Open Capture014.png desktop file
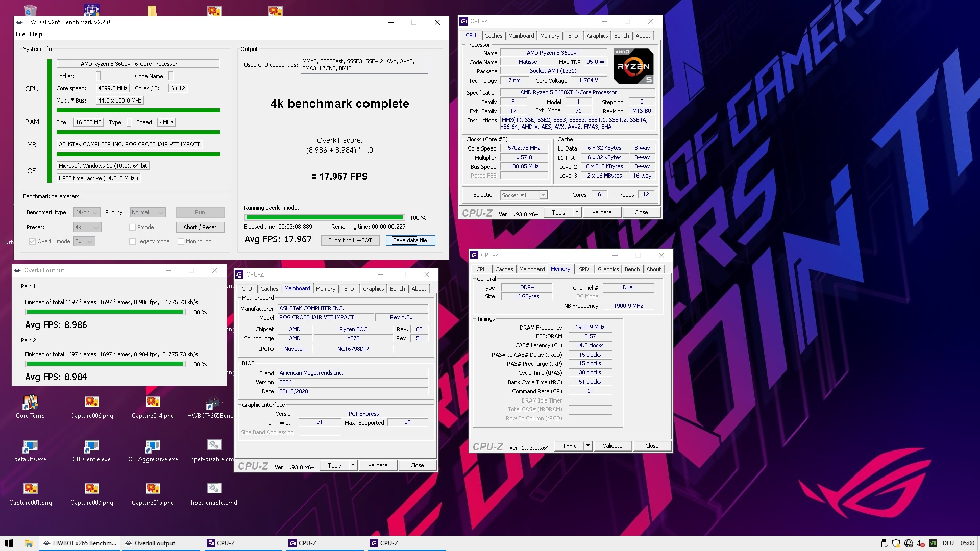The image size is (980, 551). (153, 407)
